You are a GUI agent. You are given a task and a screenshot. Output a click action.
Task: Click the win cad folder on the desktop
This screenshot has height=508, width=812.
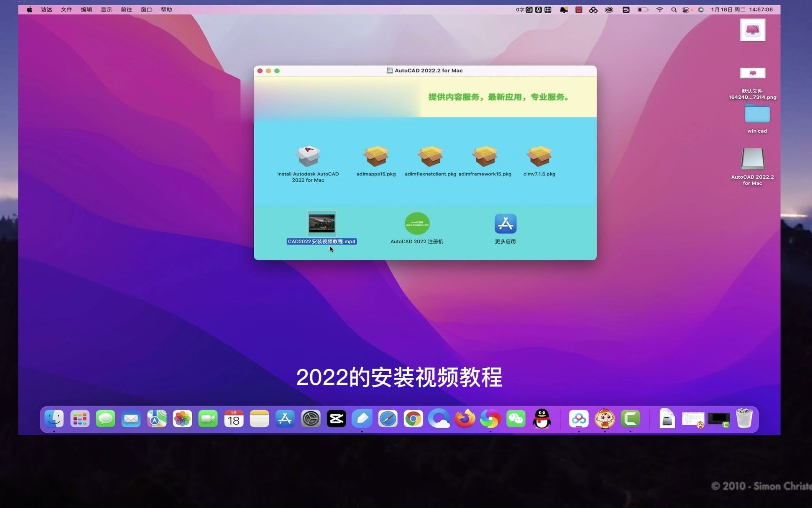tap(757, 114)
